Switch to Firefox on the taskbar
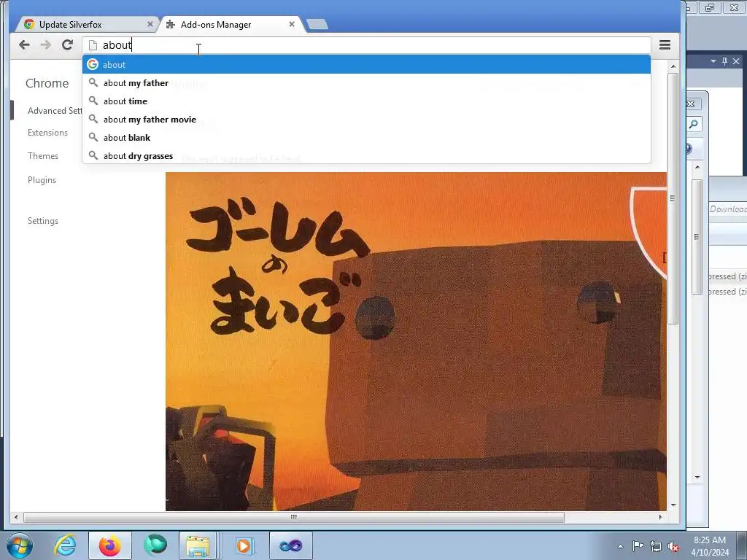 109,545
